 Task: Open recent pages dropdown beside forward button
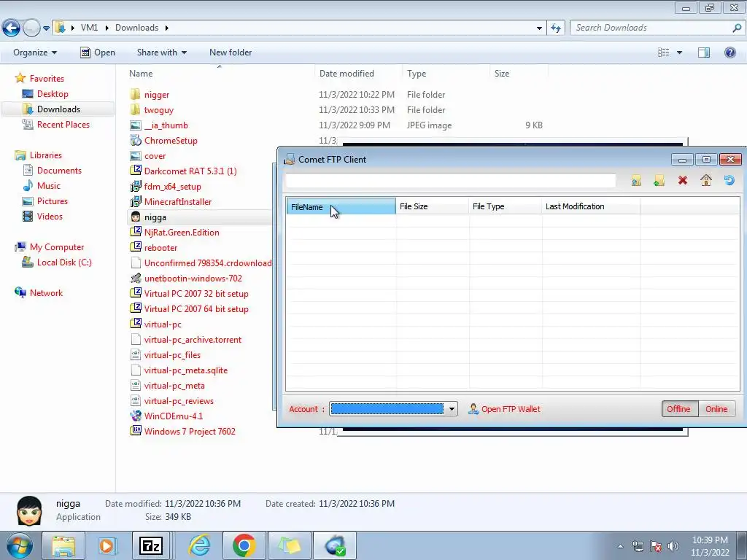coord(46,28)
